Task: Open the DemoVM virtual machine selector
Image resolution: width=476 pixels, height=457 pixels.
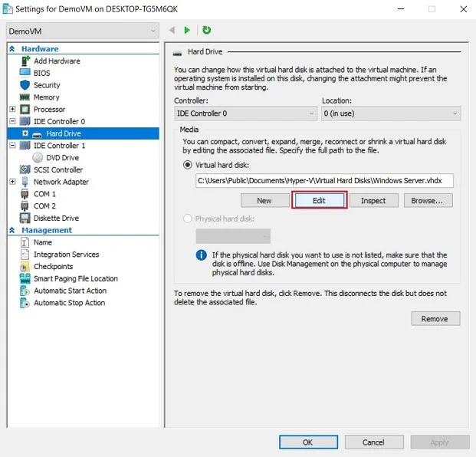Action: click(82, 31)
